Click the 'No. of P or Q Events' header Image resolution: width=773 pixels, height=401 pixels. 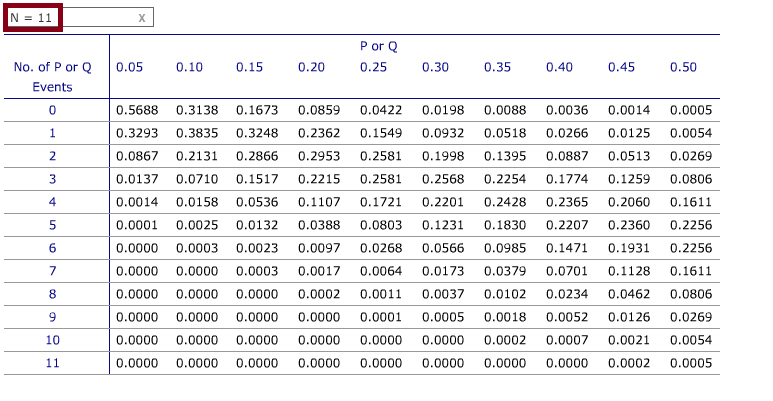tap(53, 77)
